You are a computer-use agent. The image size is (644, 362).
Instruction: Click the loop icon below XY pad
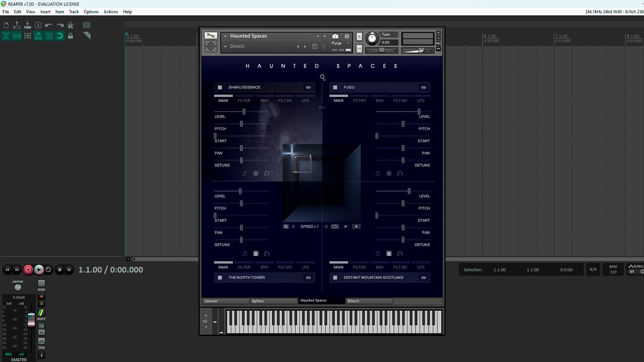coord(335,227)
